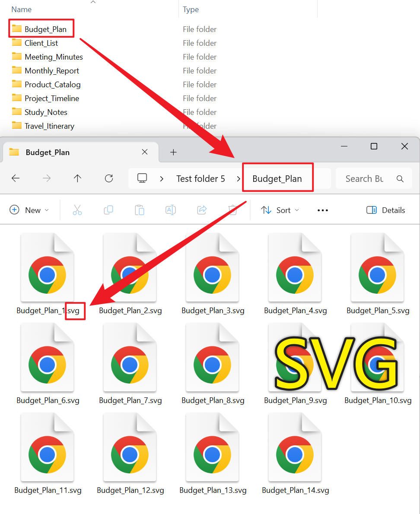
Task: Click the Back navigation arrow
Action: 16,178
